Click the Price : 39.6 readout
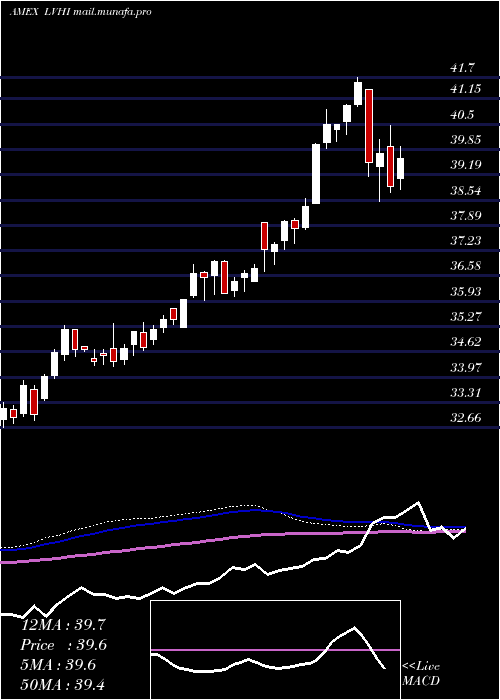The width and height of the screenshot is (500, 700). click(x=63, y=645)
